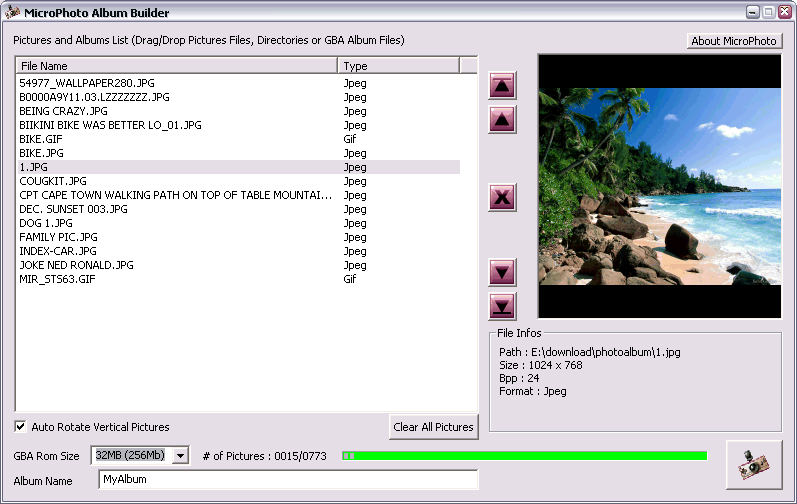Build the album with the camera button
This screenshot has height=504, width=797.
coord(754,465)
